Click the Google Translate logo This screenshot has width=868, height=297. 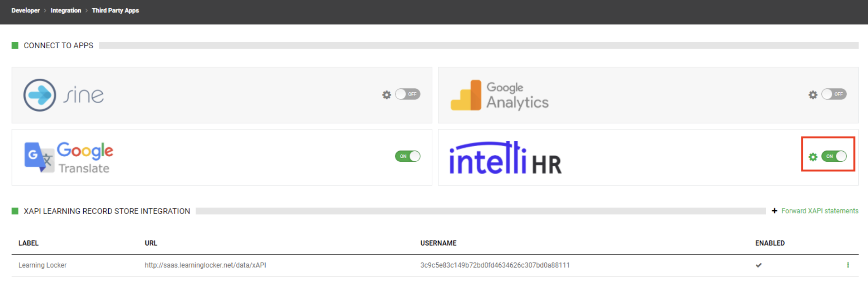69,157
